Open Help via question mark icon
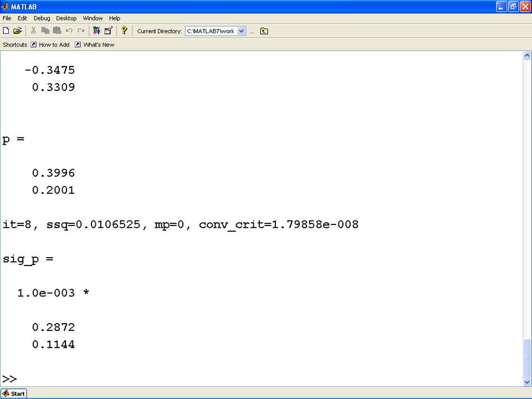The height and width of the screenshot is (399, 532). point(124,30)
